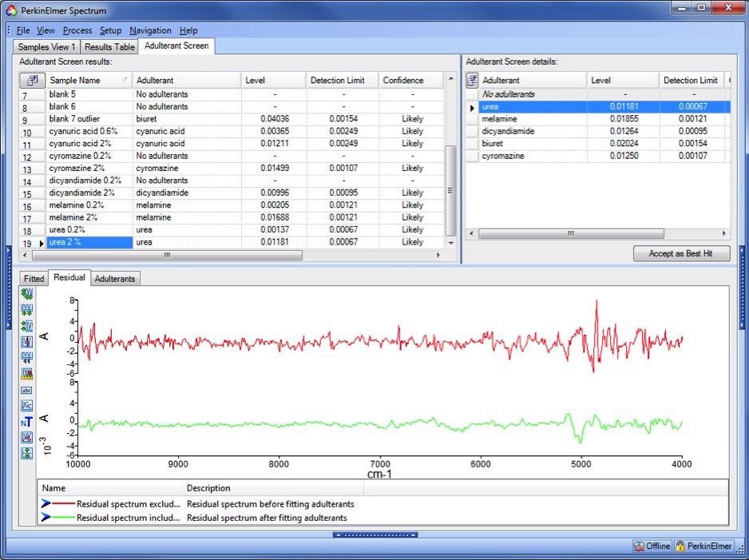Click the PerkinElmer Spectrum logo in title bar
Image resolution: width=749 pixels, height=560 pixels.
pyautogui.click(x=11, y=10)
